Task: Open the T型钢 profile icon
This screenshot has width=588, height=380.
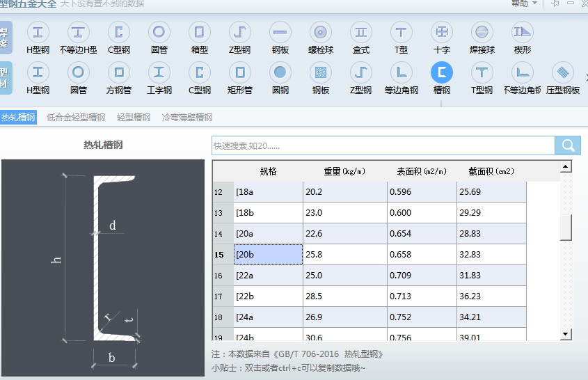Action: (x=482, y=72)
